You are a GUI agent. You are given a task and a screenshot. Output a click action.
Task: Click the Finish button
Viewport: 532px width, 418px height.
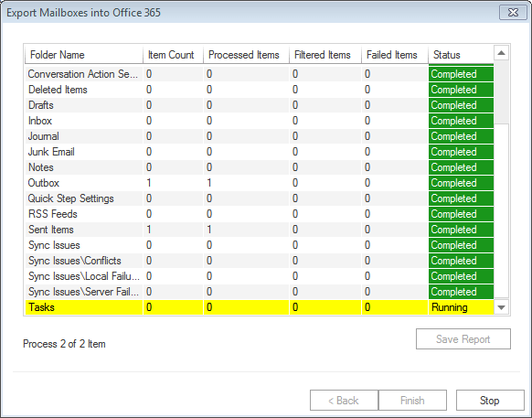412,401
